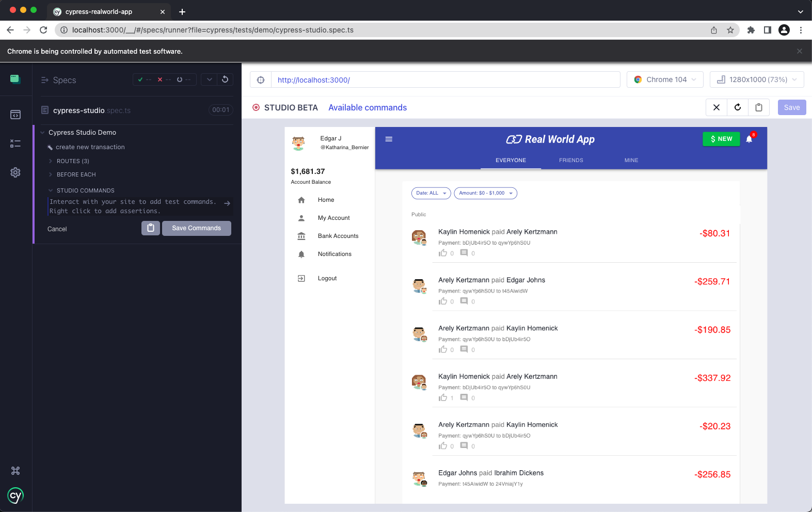
Task: Expand the ROUTES (3) section
Action: point(72,161)
